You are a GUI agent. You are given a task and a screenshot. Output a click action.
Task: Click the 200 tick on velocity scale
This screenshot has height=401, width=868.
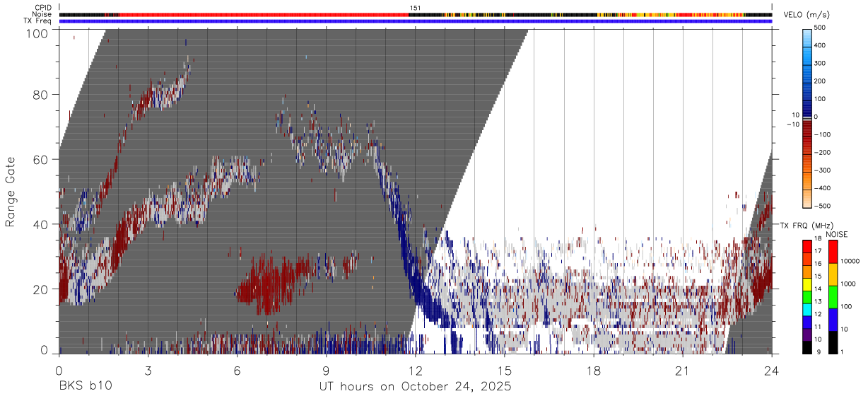(820, 81)
